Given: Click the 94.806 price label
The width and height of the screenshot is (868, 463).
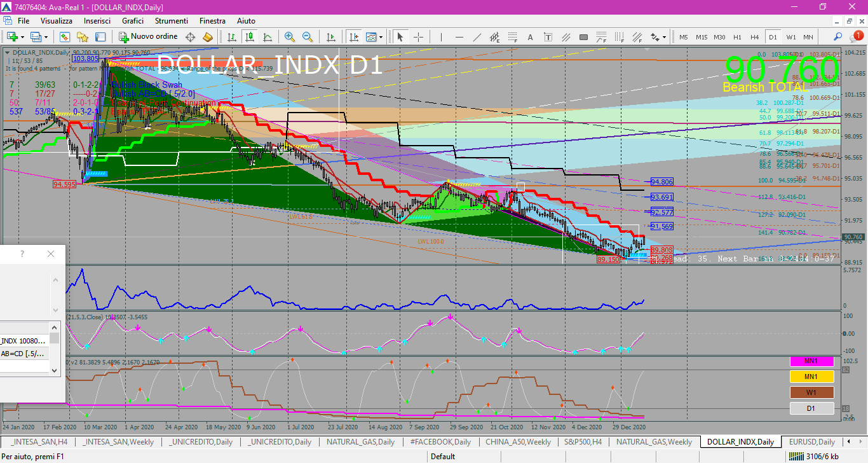Looking at the screenshot, I should (x=662, y=182).
